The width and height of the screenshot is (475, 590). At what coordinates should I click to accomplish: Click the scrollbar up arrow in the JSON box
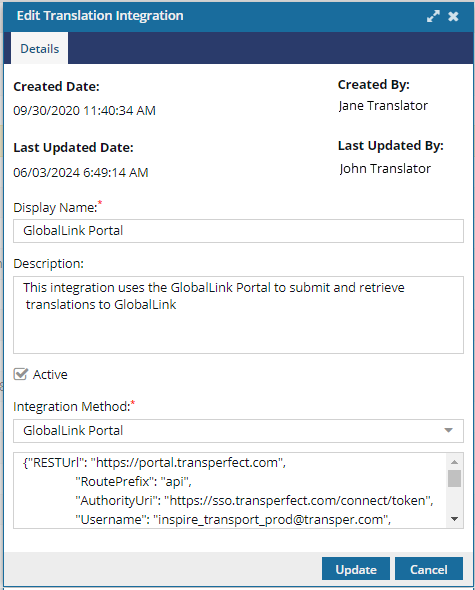pyautogui.click(x=454, y=462)
